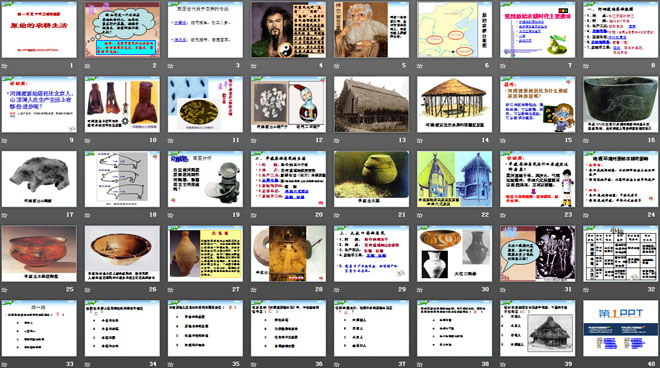
Task: Select slide 31 skeleton burial photo thumbnail
Action: [x=538, y=253]
